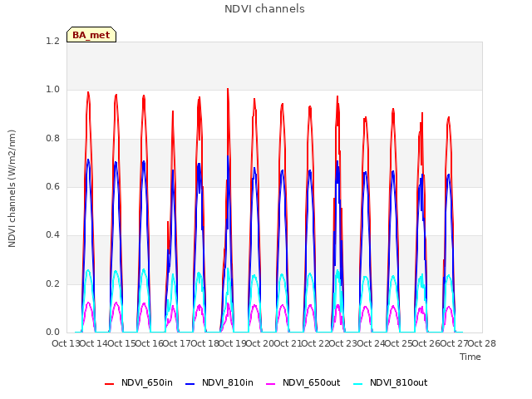The image size is (532, 399).
Task: Click the 0.4 y-axis tick label
Action: tap(52, 234)
